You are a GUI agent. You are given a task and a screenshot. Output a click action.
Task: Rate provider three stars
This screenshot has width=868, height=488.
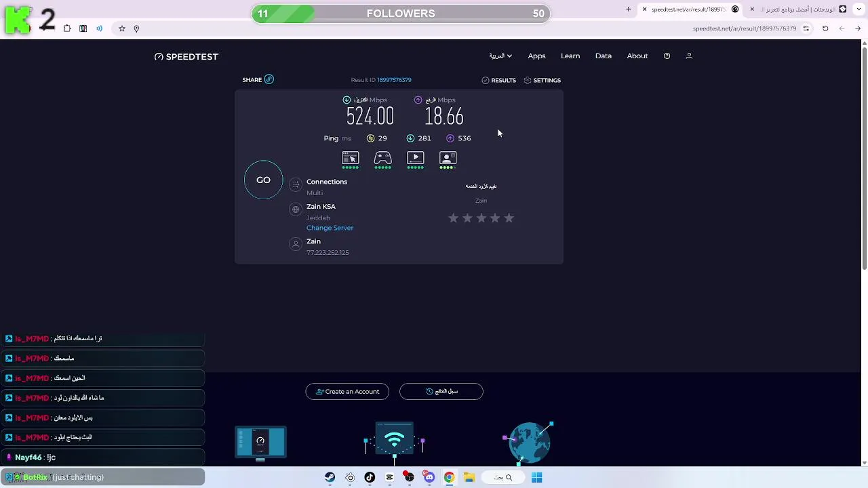481,218
